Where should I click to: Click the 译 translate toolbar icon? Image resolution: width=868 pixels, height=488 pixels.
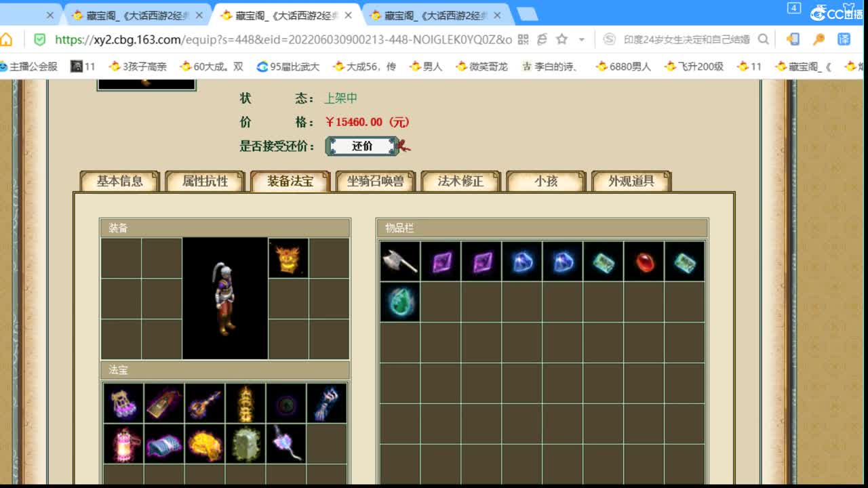pyautogui.click(x=844, y=39)
